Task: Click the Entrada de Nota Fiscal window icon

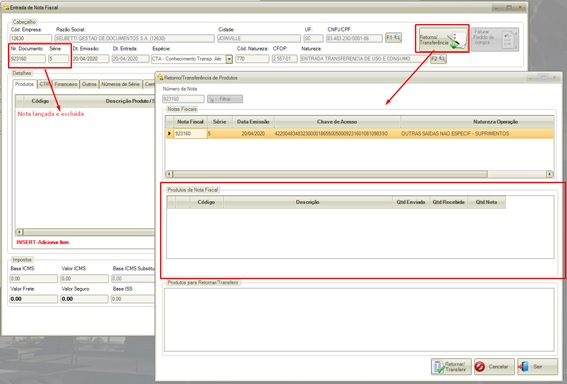Action: [x=6, y=7]
